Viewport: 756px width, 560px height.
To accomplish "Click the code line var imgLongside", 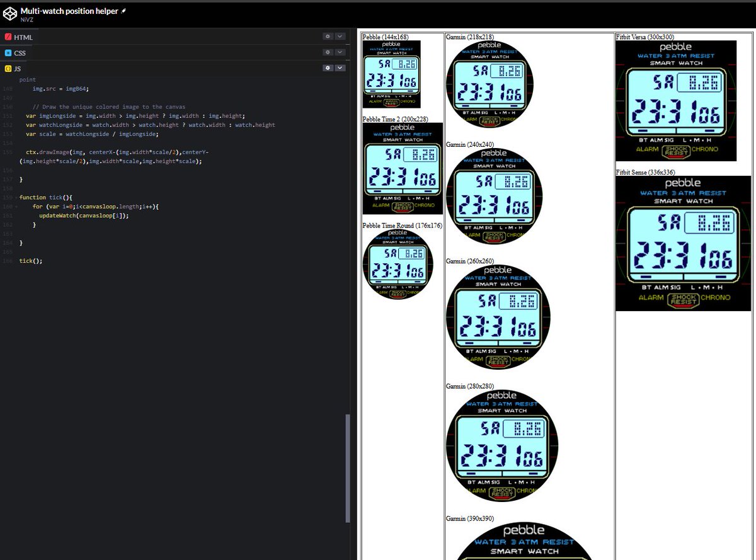I will coord(135,116).
